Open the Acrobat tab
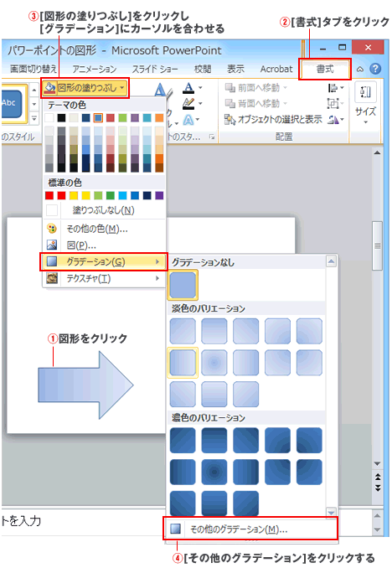Image resolution: width=392 pixels, height=568 pixels. click(x=276, y=69)
